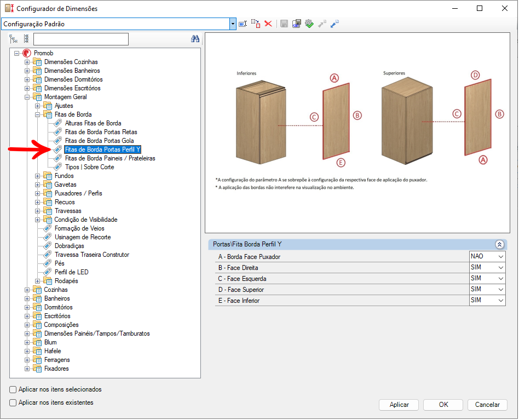Click the blue arrow export icon
The width and height of the screenshot is (519, 420).
coord(335,24)
